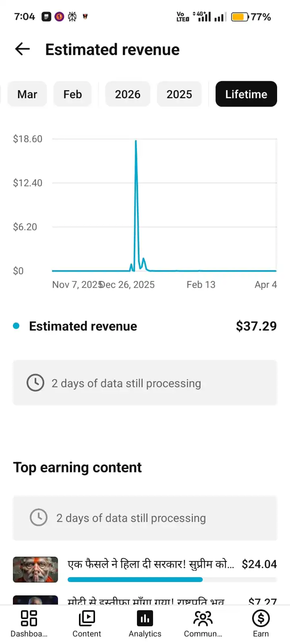Open the Dashboard icon in bottom bar

(29, 618)
